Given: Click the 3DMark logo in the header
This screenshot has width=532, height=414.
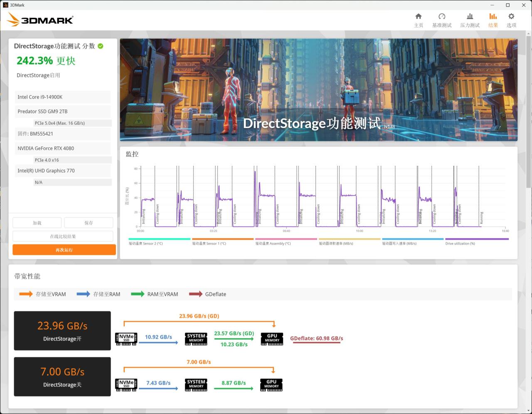Looking at the screenshot, I should pyautogui.click(x=40, y=20).
